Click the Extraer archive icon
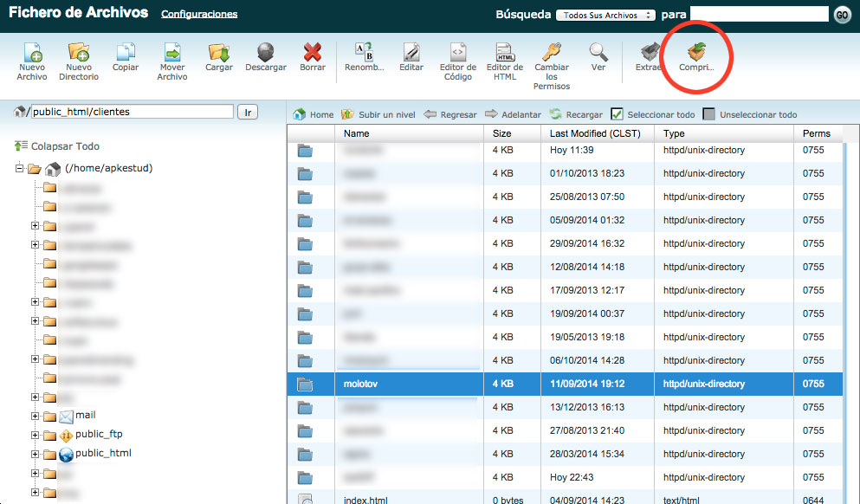 [x=650, y=52]
